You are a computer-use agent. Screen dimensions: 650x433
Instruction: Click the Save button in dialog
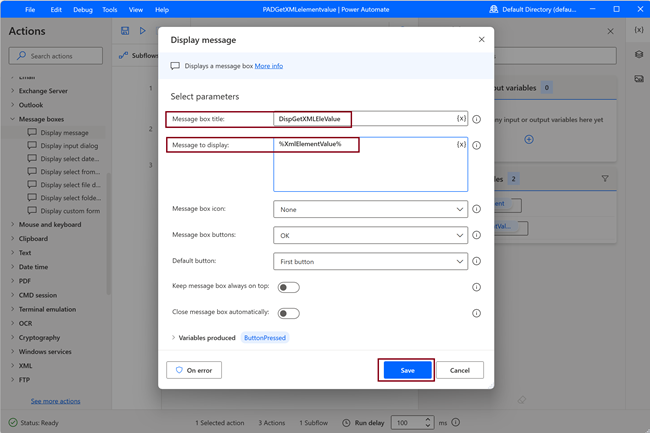click(407, 370)
